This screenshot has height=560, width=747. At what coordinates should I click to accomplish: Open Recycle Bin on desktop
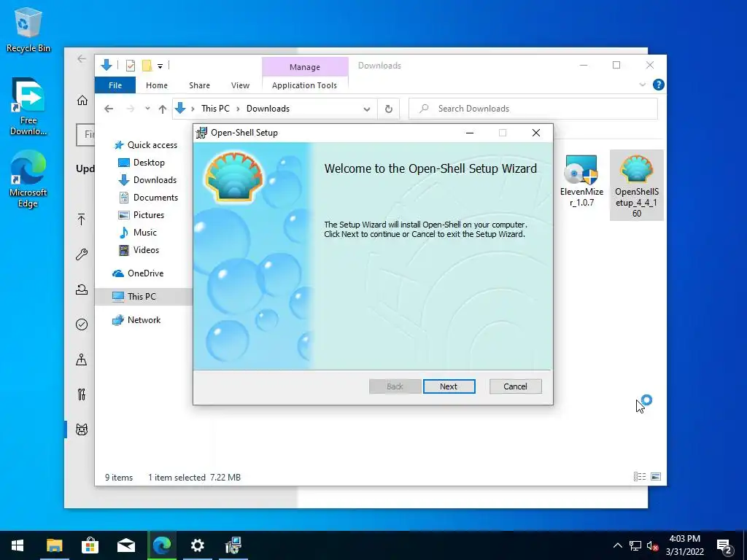(28, 31)
